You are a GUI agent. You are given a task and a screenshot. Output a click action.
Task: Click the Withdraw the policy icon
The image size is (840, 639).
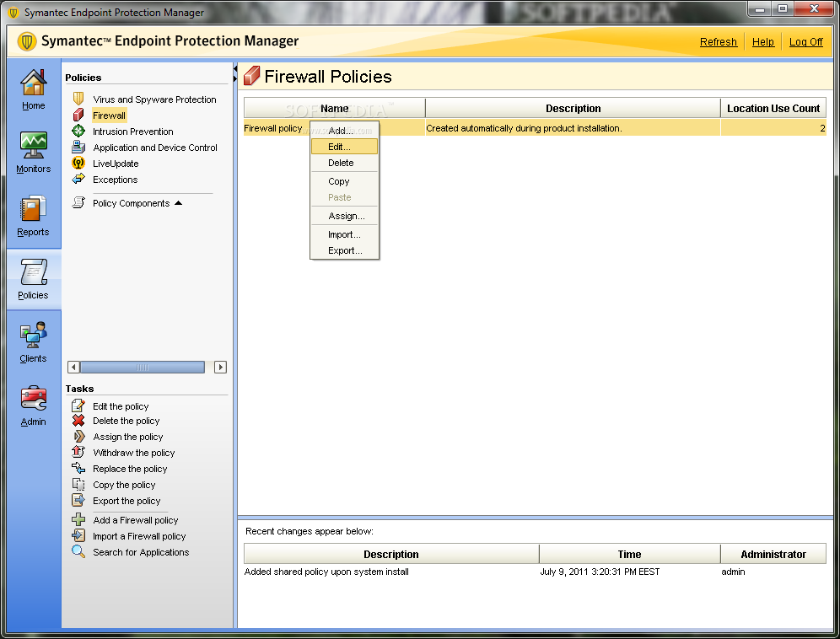(x=78, y=452)
